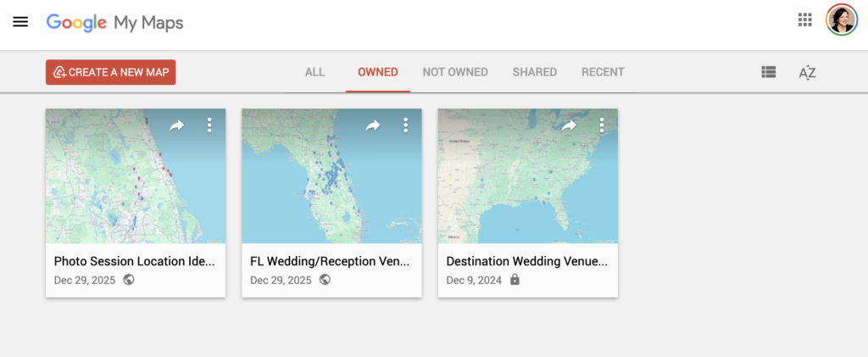This screenshot has height=357, width=868.
Task: Switch to list view layout
Action: pos(769,72)
